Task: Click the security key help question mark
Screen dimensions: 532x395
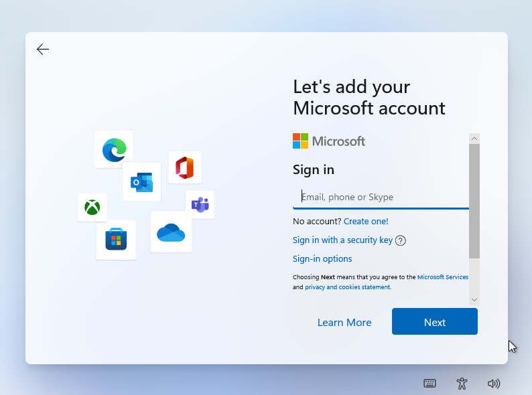Action: 401,240
